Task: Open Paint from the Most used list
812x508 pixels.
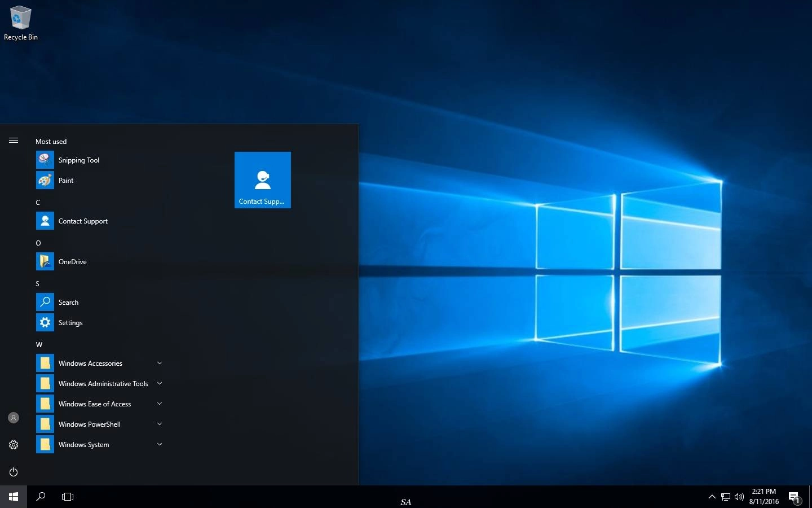Action: coord(99,181)
